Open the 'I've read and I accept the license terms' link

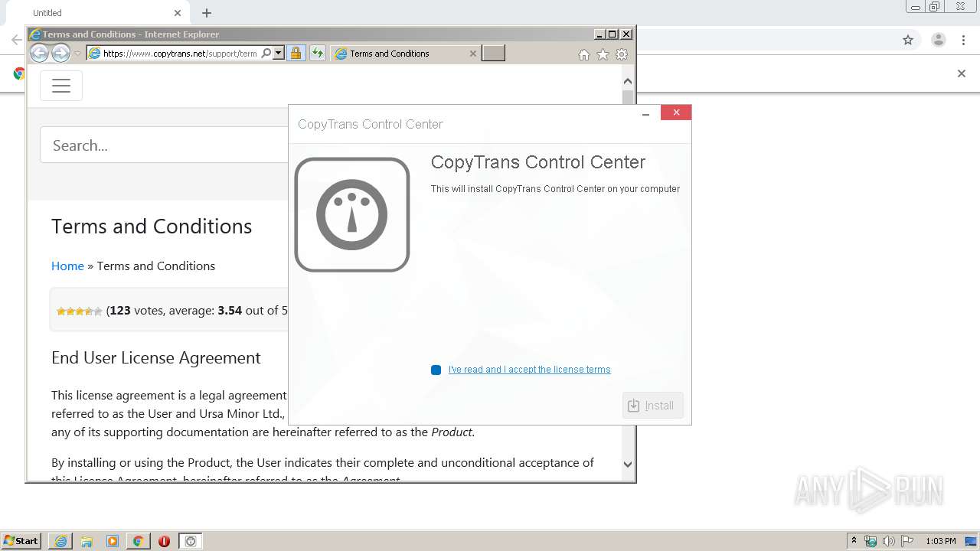pos(529,370)
